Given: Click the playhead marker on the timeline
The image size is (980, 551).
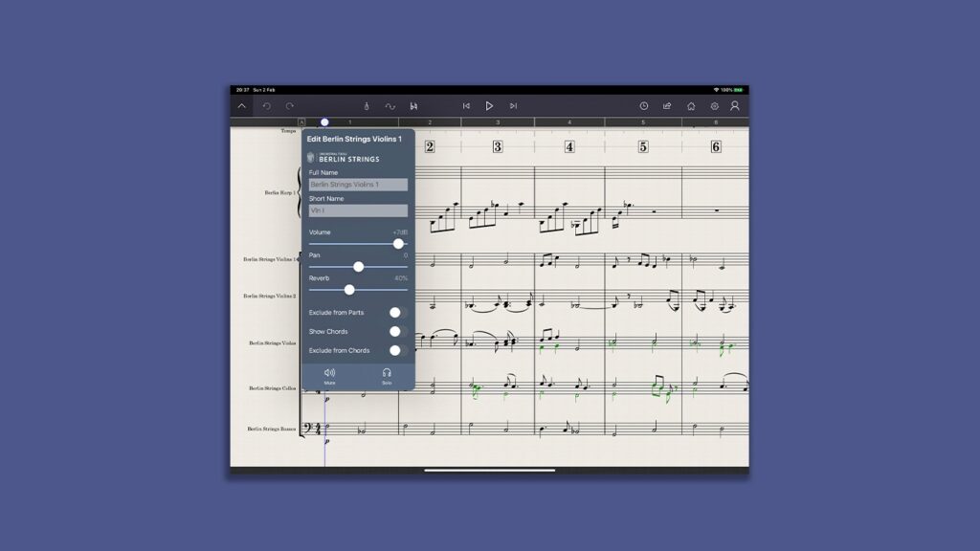Looking at the screenshot, I should coord(324,122).
